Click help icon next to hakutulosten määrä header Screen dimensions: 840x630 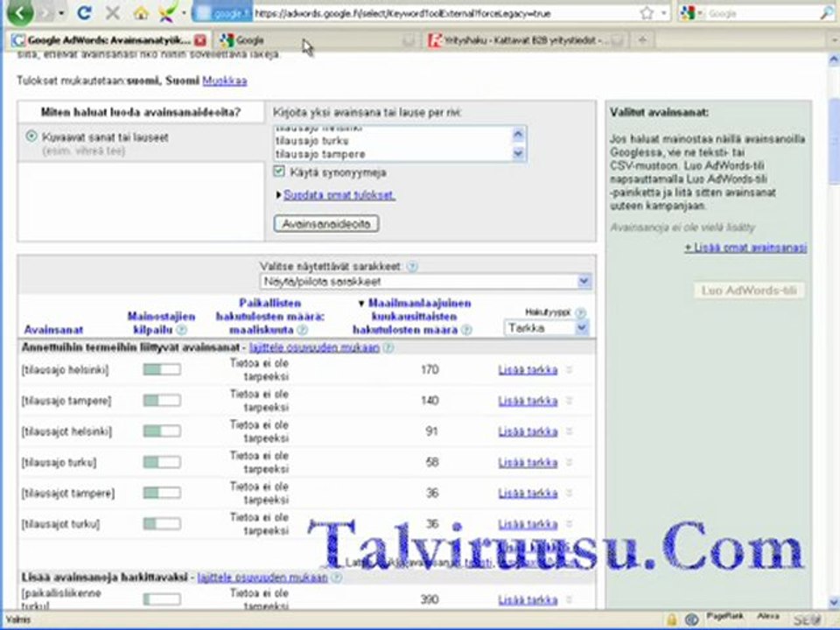pyautogui.click(x=466, y=330)
